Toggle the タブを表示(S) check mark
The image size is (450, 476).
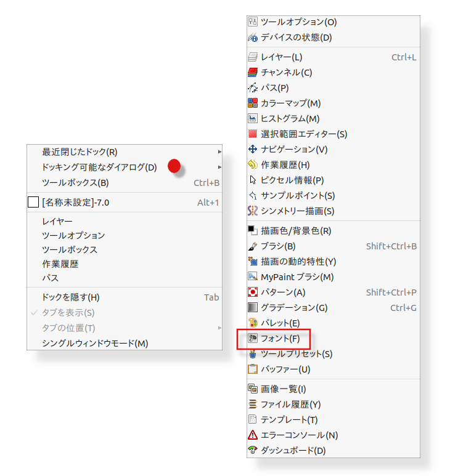[34, 312]
